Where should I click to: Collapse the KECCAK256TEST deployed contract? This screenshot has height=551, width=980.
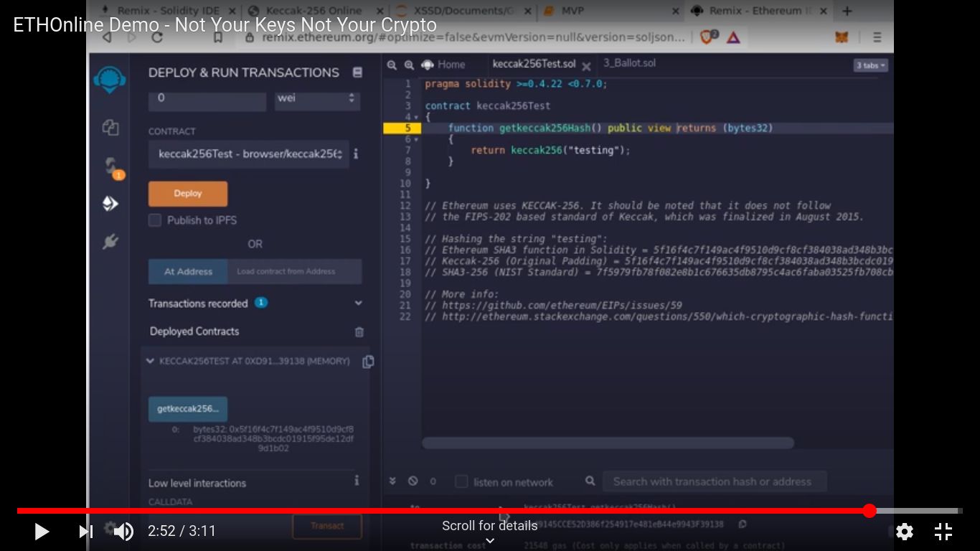click(x=150, y=361)
